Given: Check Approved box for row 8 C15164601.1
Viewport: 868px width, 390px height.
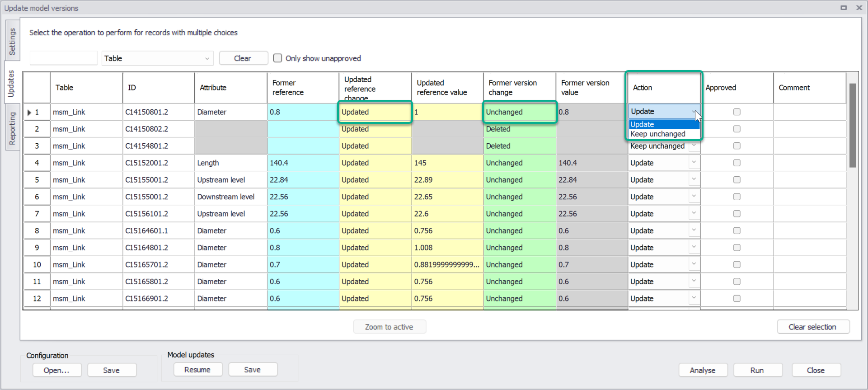Looking at the screenshot, I should click(x=737, y=230).
